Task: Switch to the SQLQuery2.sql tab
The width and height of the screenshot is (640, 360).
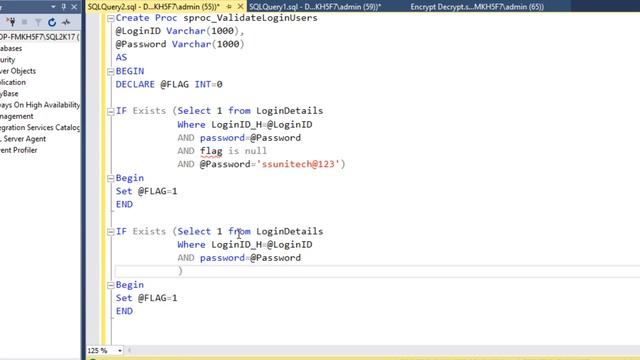Action: tap(153, 7)
